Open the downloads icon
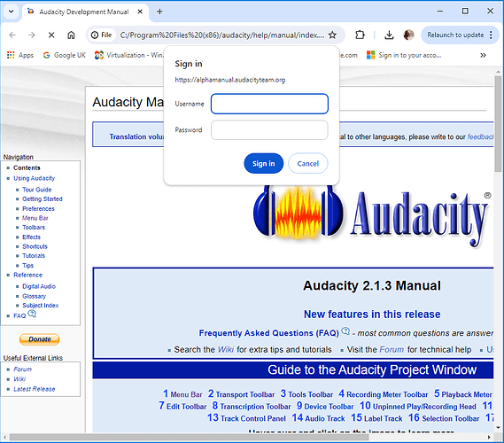 tap(389, 35)
